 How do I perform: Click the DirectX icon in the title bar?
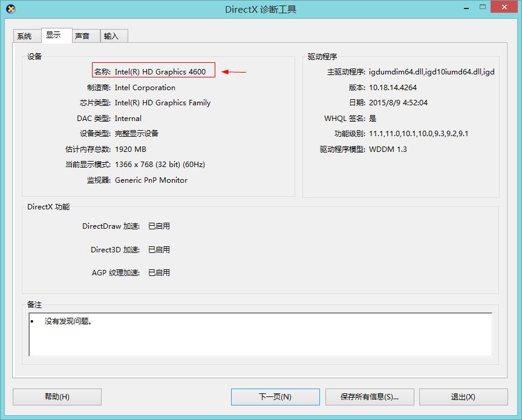pyautogui.click(x=11, y=9)
